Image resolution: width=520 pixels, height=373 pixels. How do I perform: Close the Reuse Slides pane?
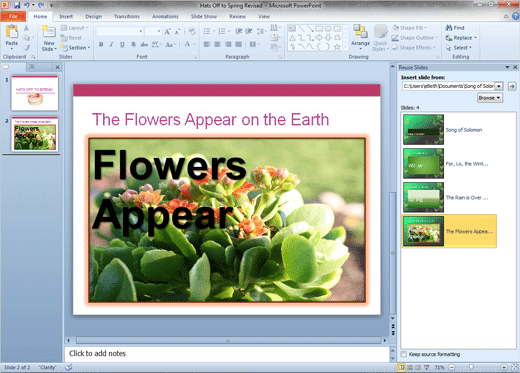coord(515,67)
